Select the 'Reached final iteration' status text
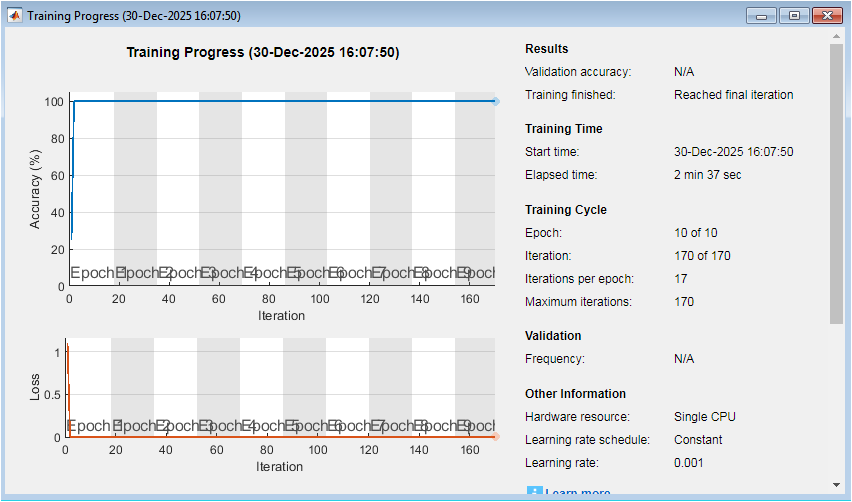This screenshot has height=502, width=852. [733, 95]
